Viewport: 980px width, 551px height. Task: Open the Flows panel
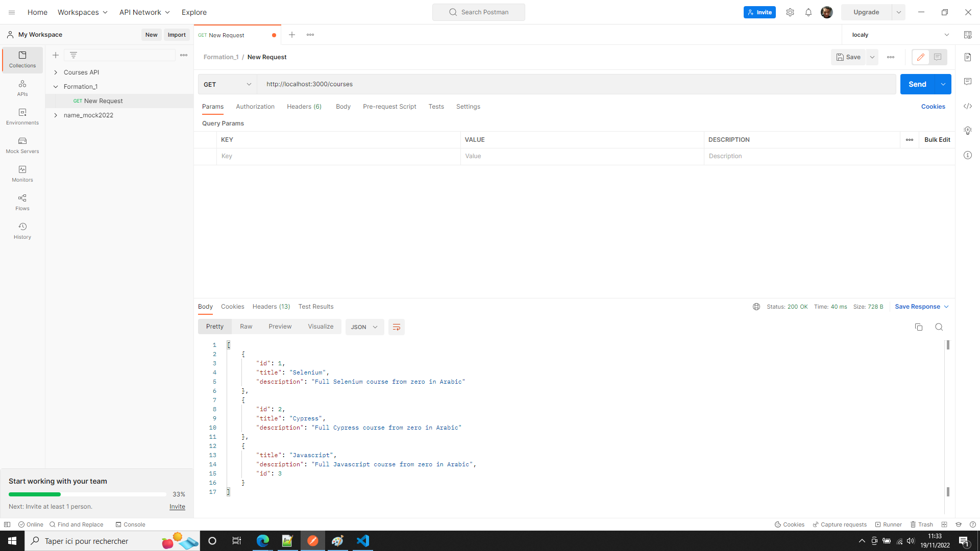(x=22, y=202)
